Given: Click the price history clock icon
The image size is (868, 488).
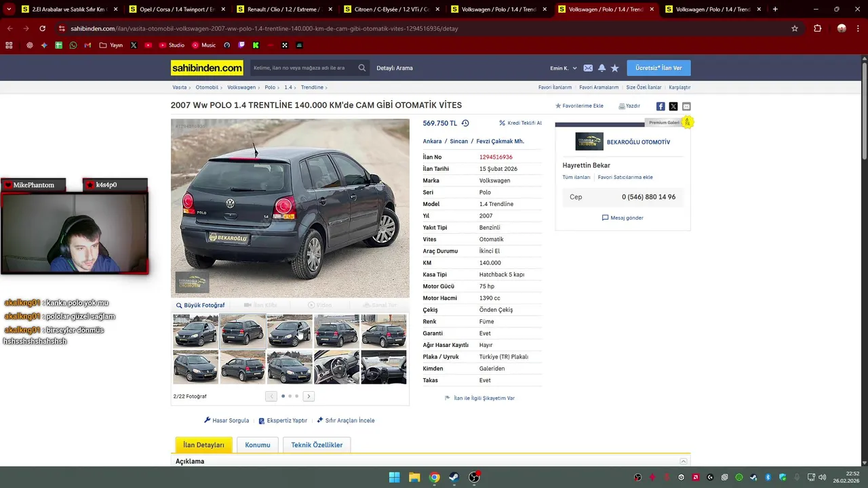Looking at the screenshot, I should tap(465, 123).
